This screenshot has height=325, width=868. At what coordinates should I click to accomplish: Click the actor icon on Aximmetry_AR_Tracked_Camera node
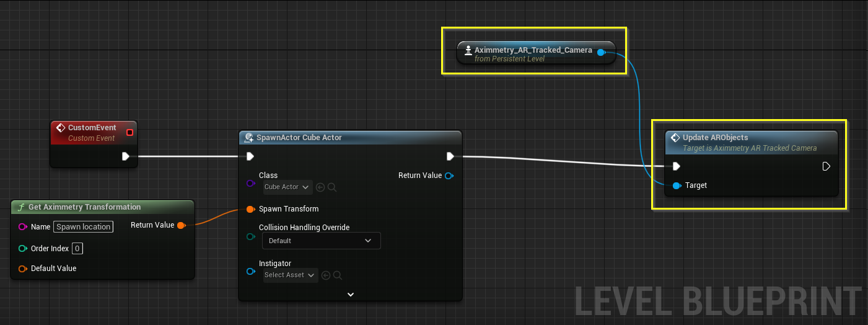pos(468,50)
